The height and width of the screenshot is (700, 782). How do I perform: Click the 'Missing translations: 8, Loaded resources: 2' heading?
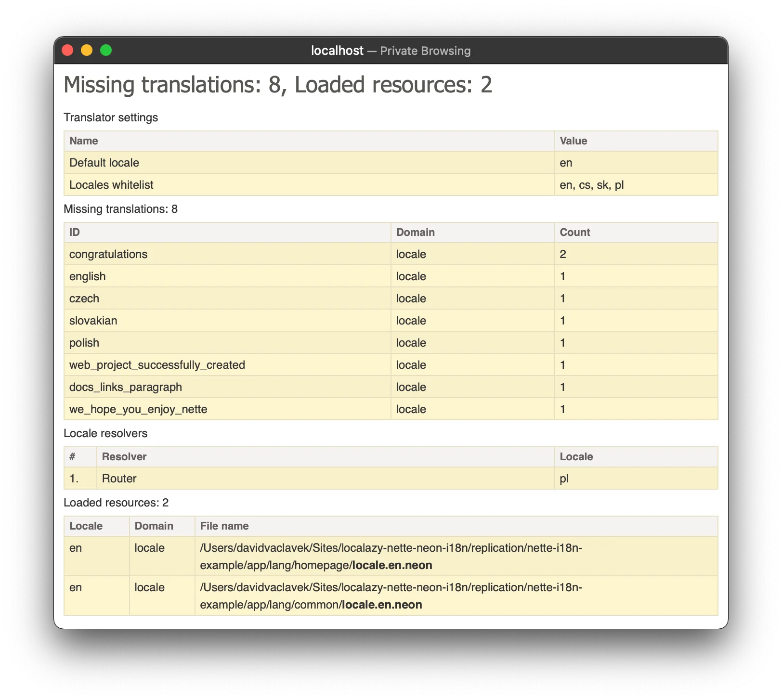278,85
